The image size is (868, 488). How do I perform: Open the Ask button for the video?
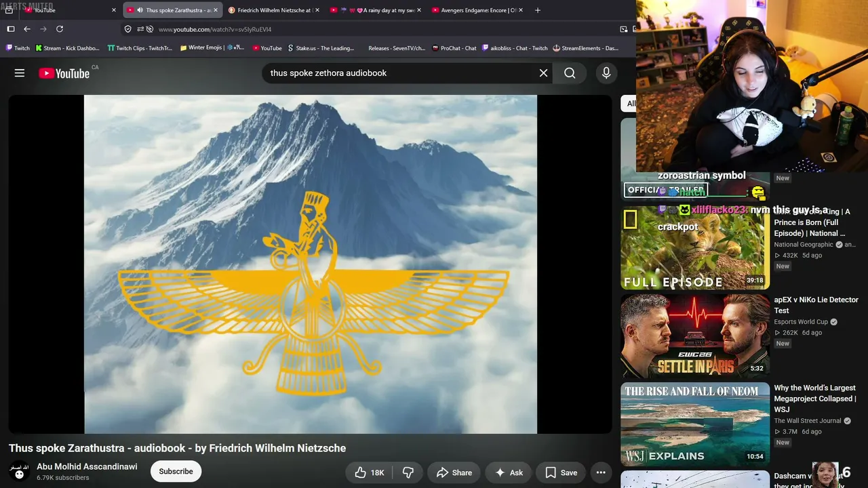point(509,472)
